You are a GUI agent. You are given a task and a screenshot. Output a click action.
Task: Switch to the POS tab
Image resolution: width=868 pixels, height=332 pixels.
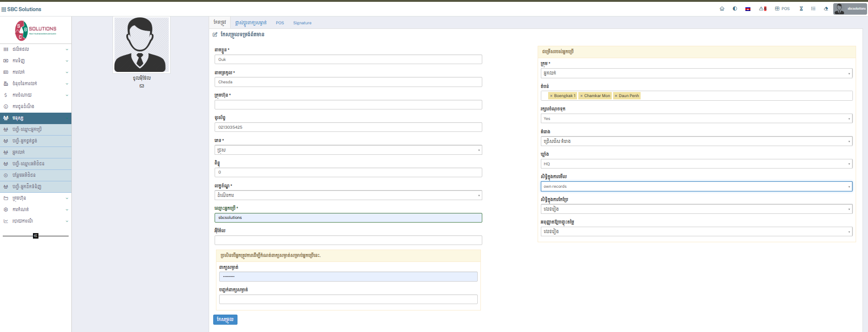(x=280, y=23)
